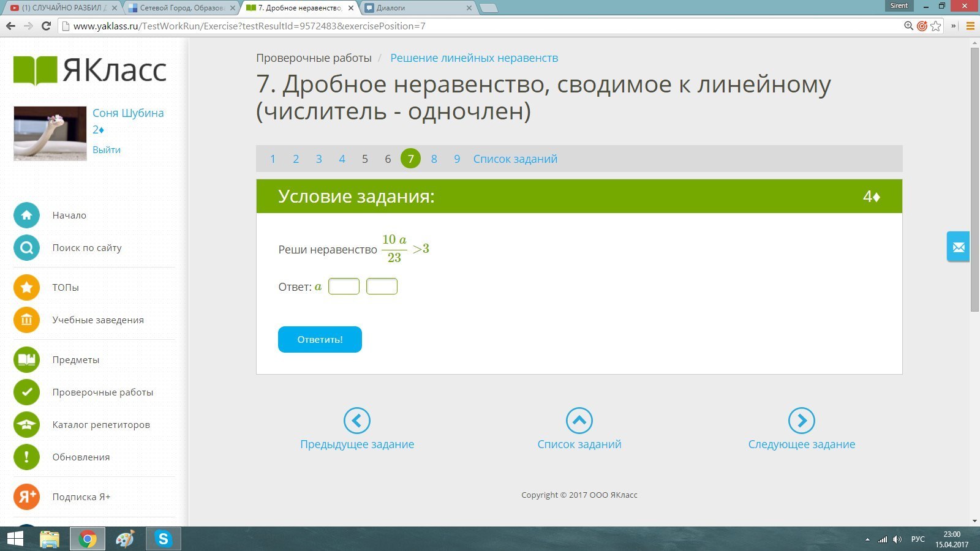Click the Проверочные работы checkmark icon
Image resolution: width=980 pixels, height=551 pixels.
26,392
